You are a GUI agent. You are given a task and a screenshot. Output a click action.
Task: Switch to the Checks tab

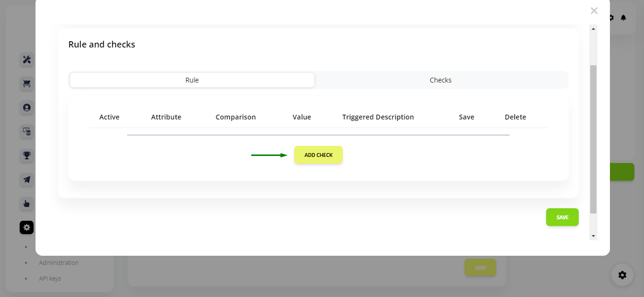pyautogui.click(x=441, y=80)
